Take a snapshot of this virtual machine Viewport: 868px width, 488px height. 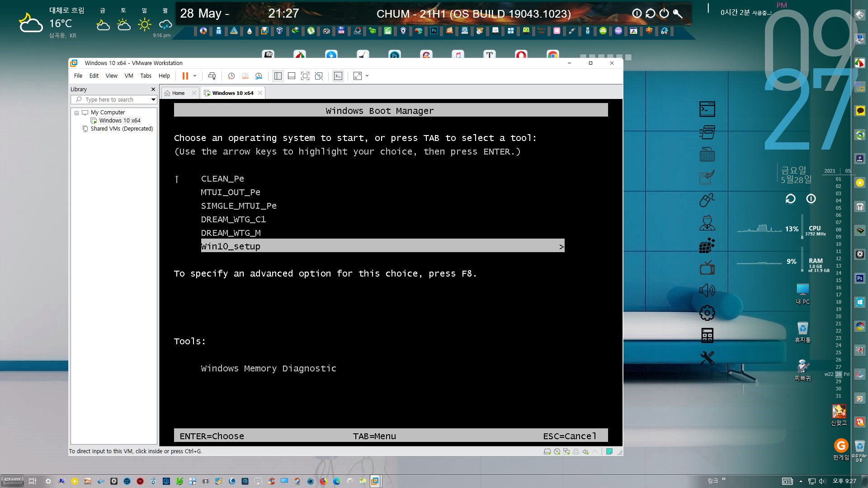pos(231,76)
